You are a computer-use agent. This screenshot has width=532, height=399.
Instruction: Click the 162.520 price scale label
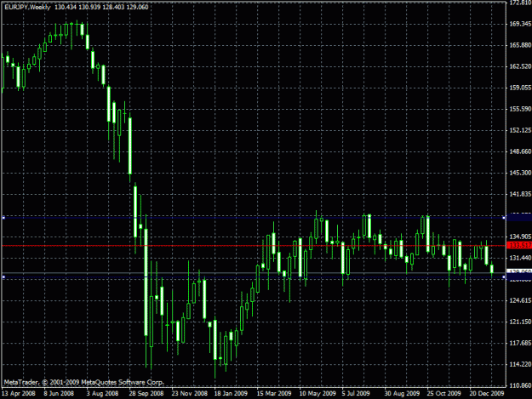pos(520,66)
